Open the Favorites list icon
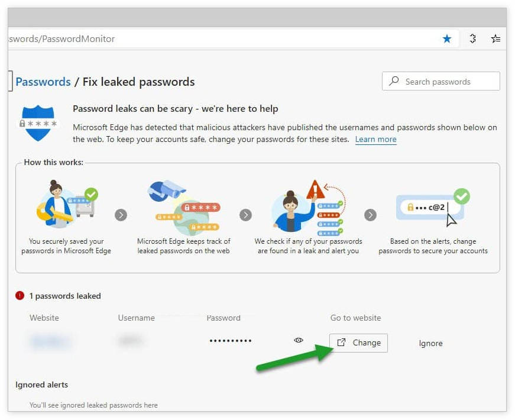The image size is (515, 420). [x=495, y=39]
